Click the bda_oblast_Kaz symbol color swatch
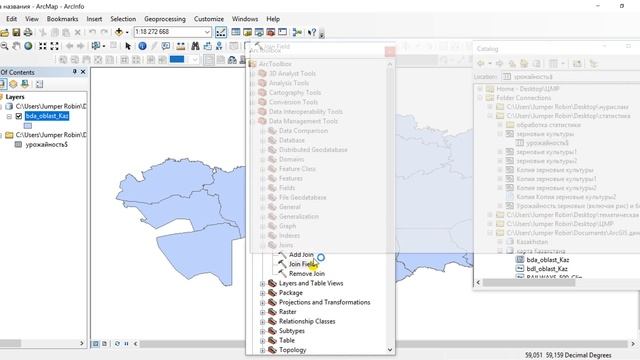 [28, 126]
